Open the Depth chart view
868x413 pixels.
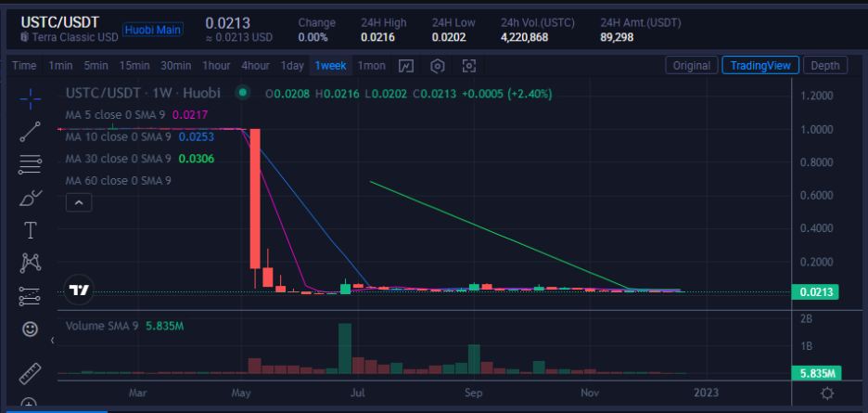tap(824, 65)
